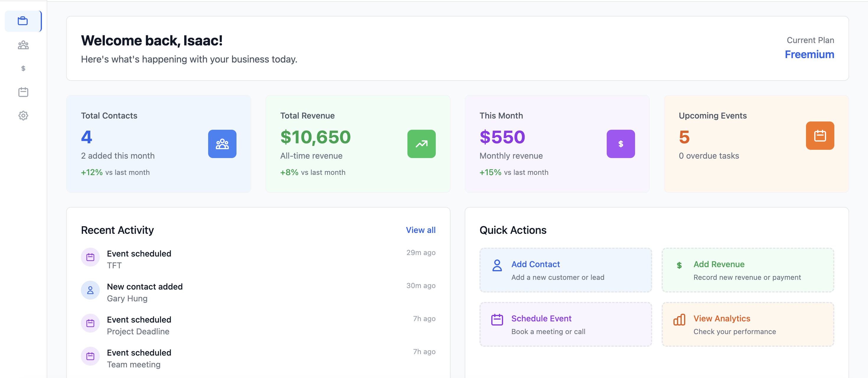Open the Calendar icon in the sidebar
The width and height of the screenshot is (868, 378).
pos(22,92)
